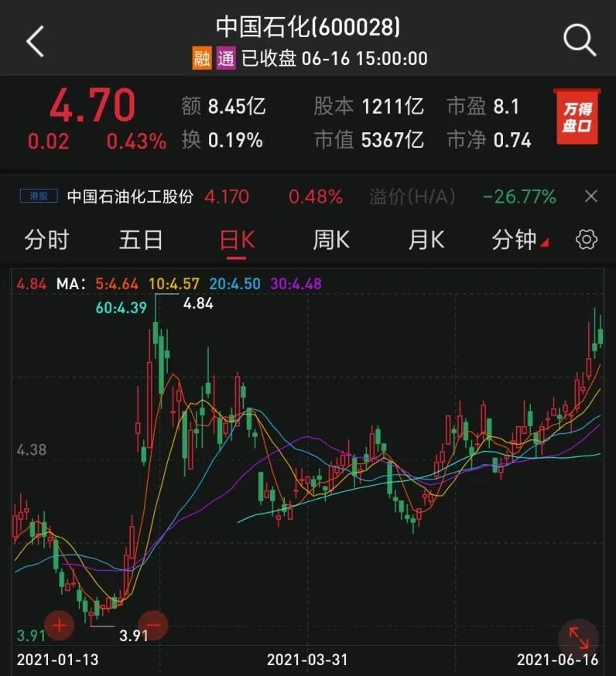The height and width of the screenshot is (676, 616).
Task: Tap the H-share change 0.48%
Action: [316, 196]
